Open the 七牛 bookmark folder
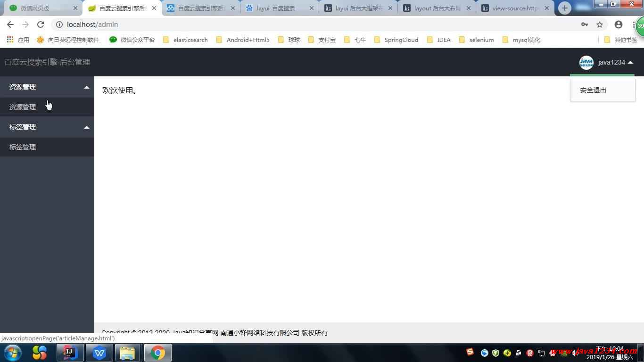Viewport: 644px width, 362px height. [355, 40]
